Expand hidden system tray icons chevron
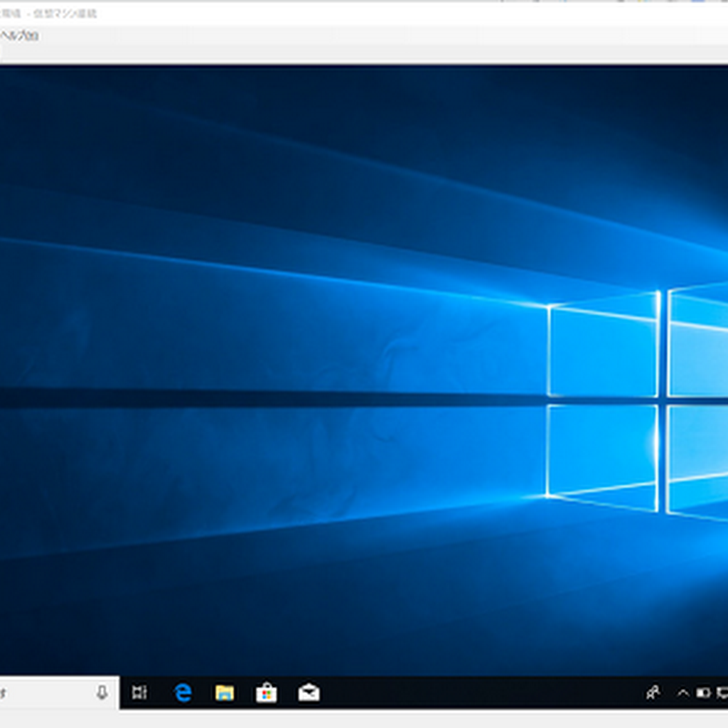 coord(683,692)
